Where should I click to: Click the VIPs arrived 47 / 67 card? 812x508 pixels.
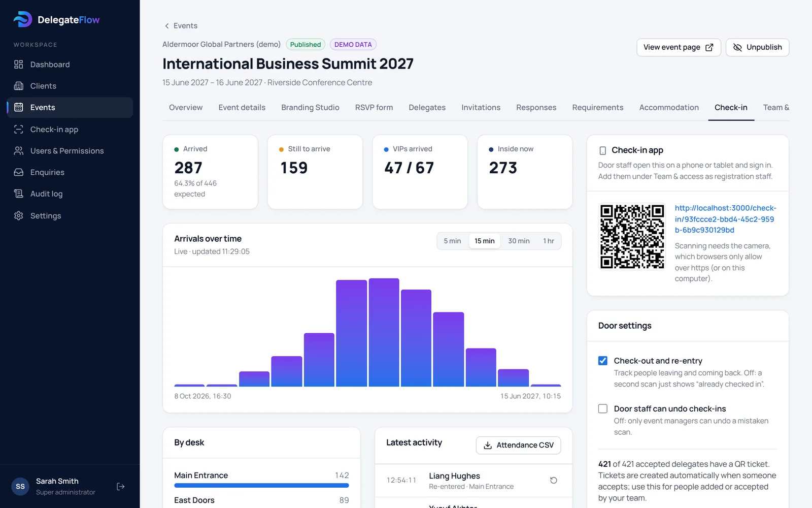point(420,172)
